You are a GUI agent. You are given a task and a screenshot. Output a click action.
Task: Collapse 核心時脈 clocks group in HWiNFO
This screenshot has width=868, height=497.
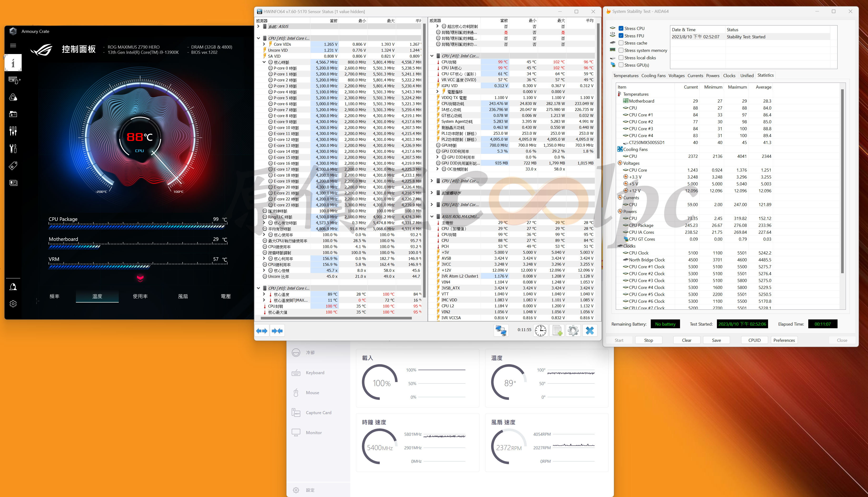pyautogui.click(x=264, y=62)
